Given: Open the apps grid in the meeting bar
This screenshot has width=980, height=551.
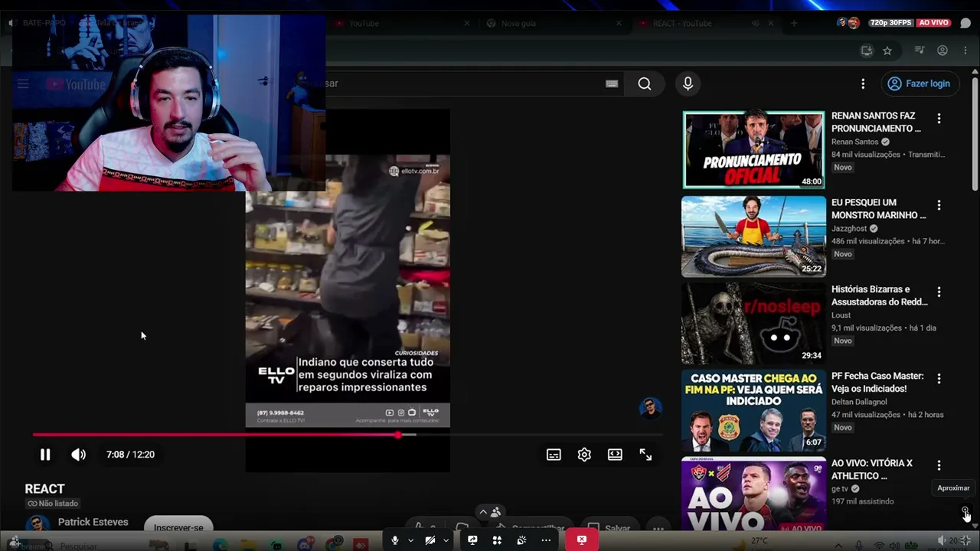Looking at the screenshot, I should (497, 540).
